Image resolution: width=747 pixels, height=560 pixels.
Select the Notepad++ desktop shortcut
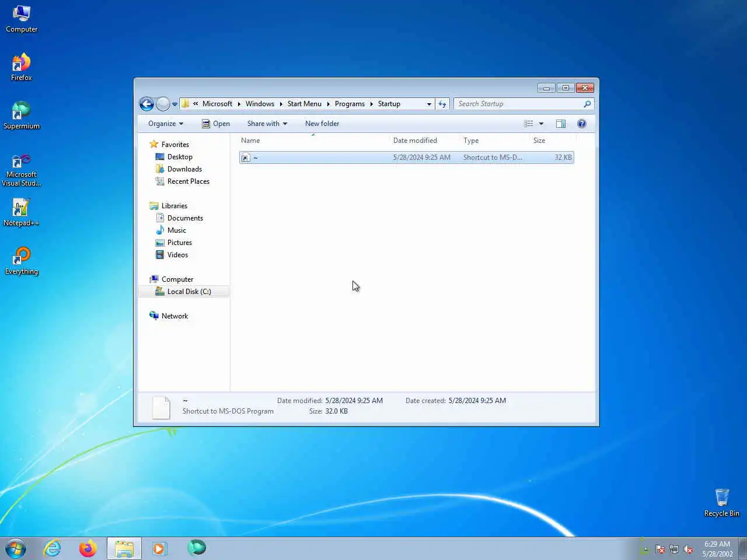[22, 213]
